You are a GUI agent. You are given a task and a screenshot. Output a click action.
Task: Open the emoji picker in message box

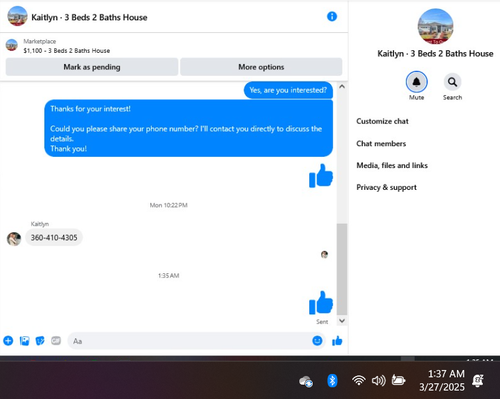pos(317,341)
